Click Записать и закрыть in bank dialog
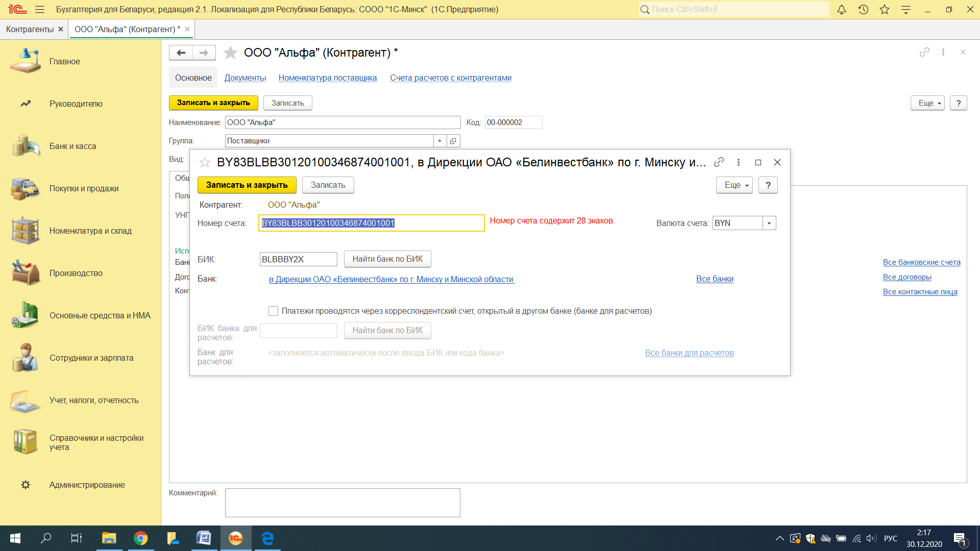 click(x=247, y=185)
